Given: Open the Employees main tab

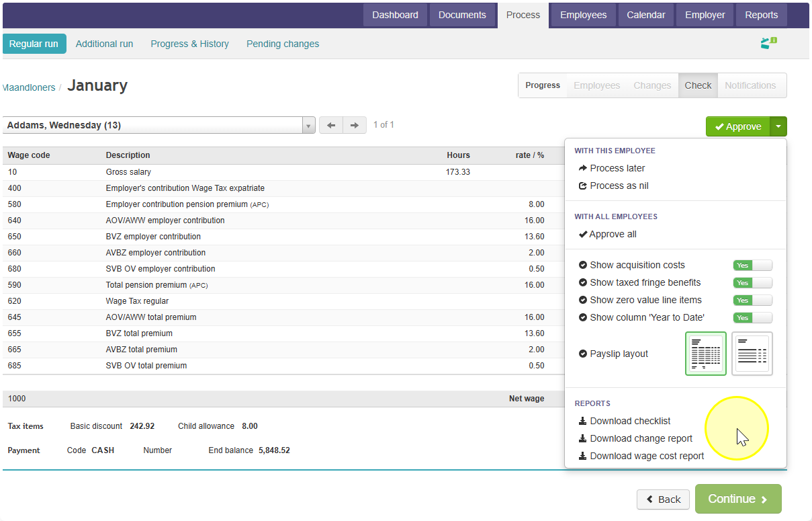Looking at the screenshot, I should (x=583, y=15).
